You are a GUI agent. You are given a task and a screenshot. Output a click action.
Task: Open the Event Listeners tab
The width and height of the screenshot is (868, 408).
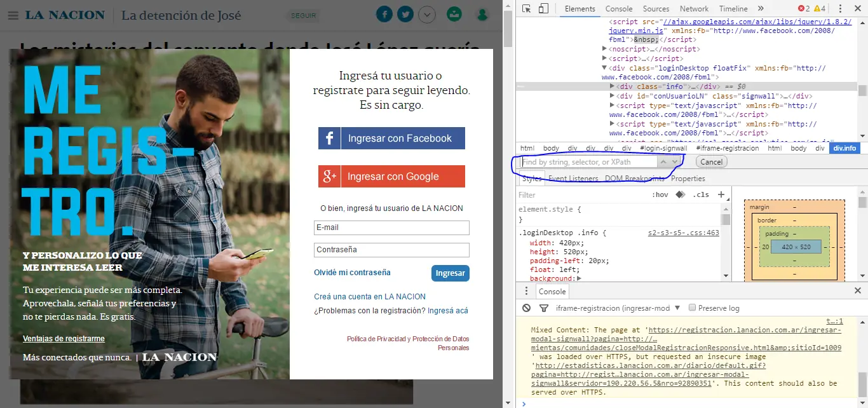[x=573, y=179]
